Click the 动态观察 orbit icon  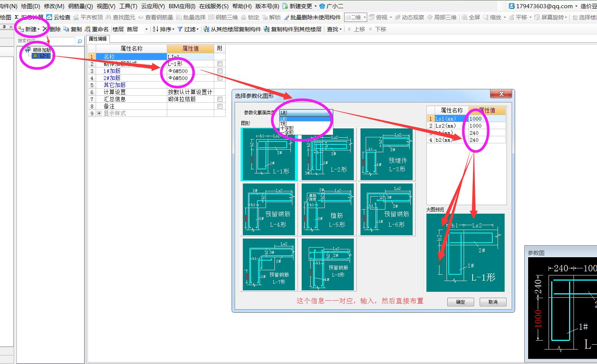pyautogui.click(x=398, y=17)
